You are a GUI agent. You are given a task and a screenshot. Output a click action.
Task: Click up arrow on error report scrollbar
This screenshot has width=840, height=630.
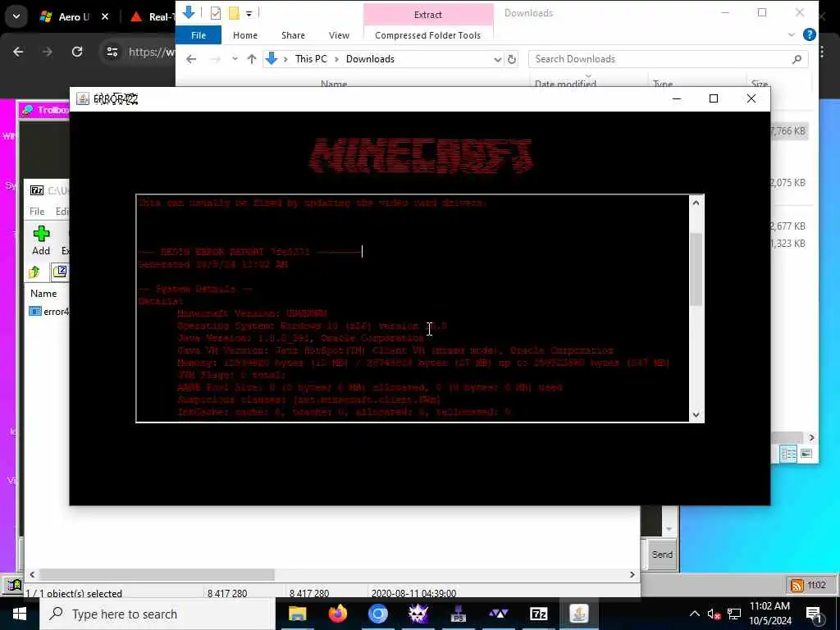pyautogui.click(x=696, y=203)
